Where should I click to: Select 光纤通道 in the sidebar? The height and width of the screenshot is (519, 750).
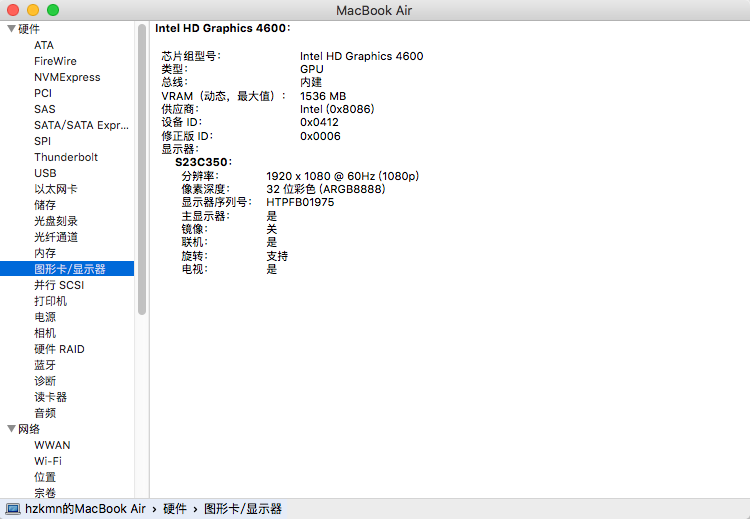55,237
